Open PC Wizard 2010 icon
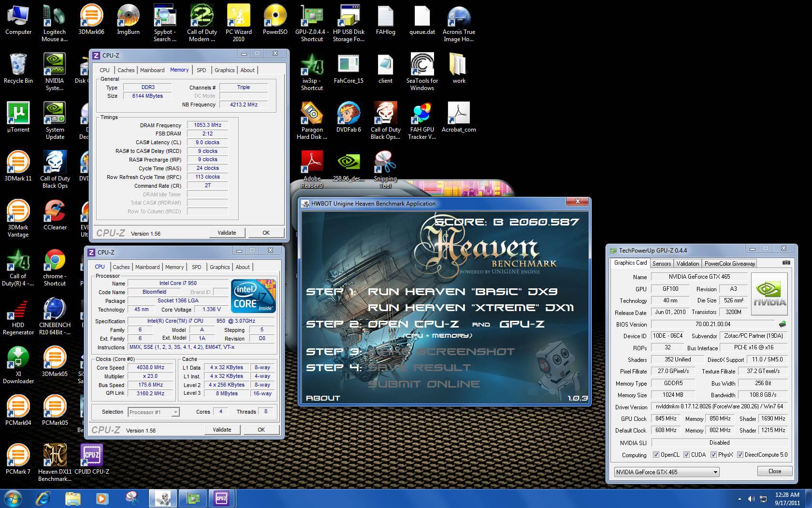 [x=239, y=23]
